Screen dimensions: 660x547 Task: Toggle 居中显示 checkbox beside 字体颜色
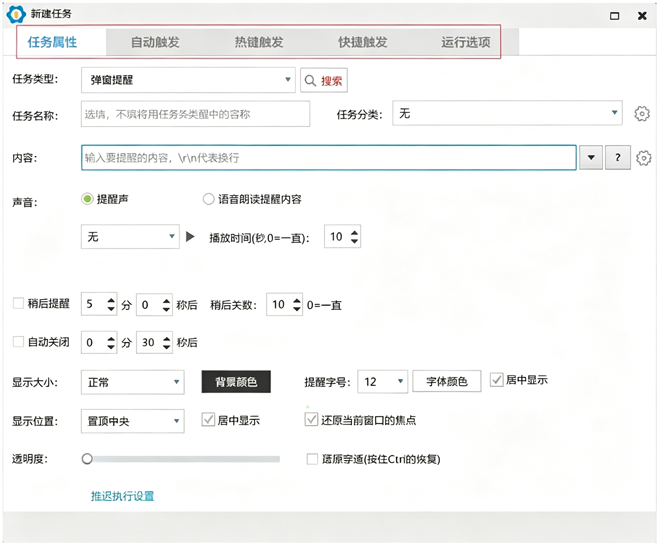tap(497, 380)
